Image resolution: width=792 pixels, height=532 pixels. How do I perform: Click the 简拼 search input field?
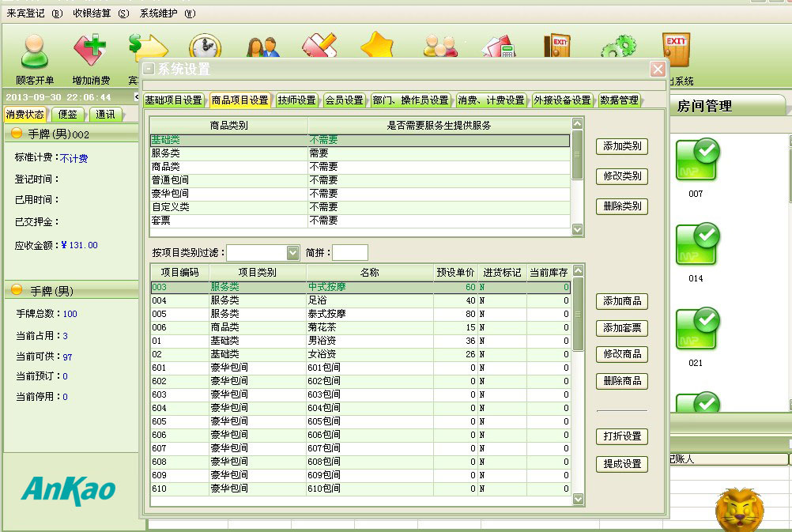(x=350, y=253)
